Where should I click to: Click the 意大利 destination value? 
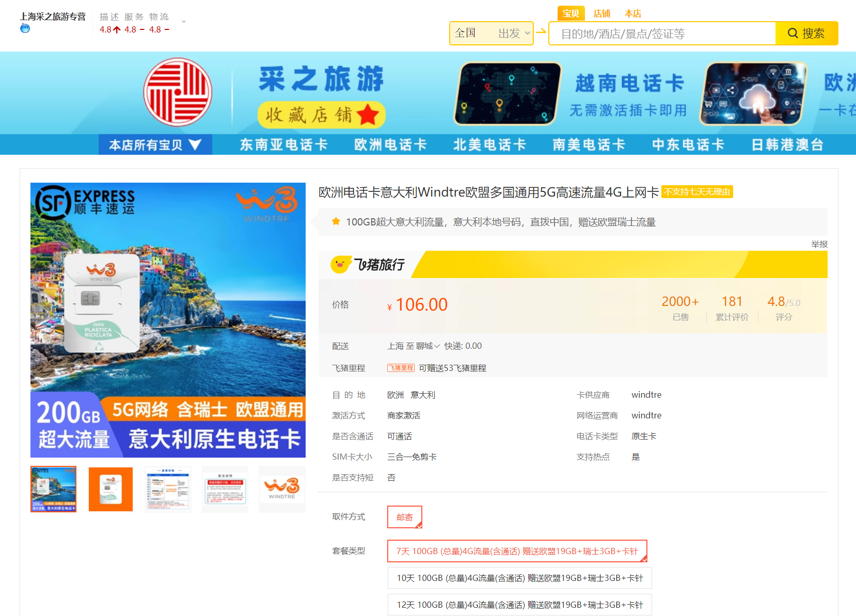click(423, 395)
